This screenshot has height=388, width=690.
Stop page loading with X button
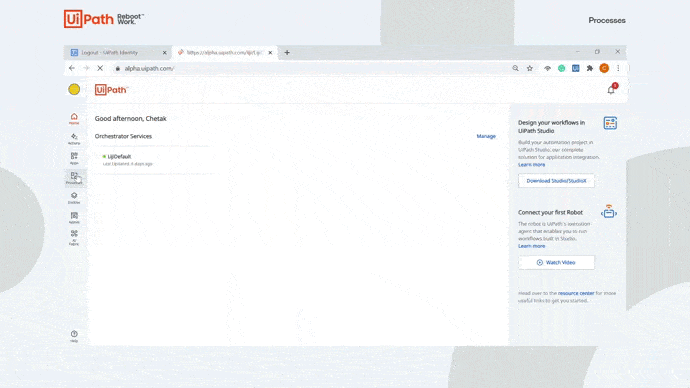pos(100,68)
